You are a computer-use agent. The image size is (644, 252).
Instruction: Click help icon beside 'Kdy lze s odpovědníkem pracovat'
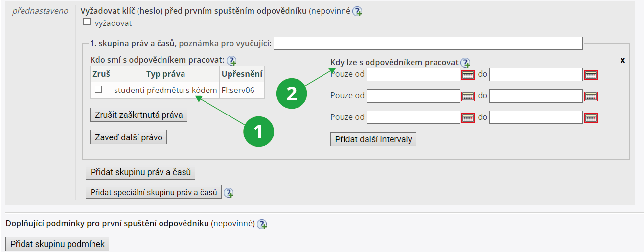[x=465, y=63]
